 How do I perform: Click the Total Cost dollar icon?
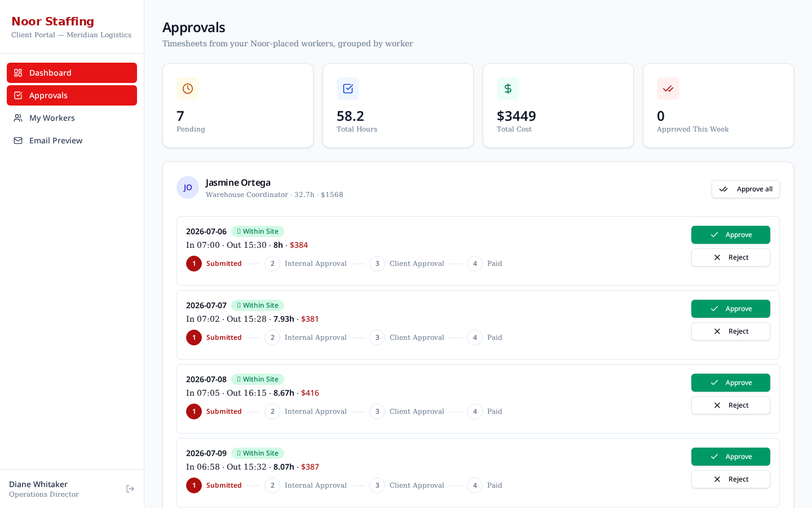pyautogui.click(x=508, y=89)
